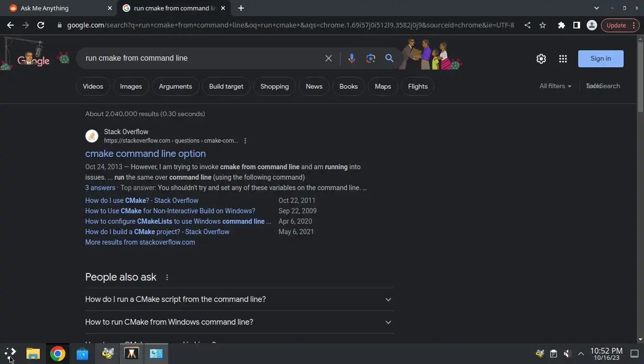Open the 'cmake command line option' result
The height and width of the screenshot is (364, 644).
pyautogui.click(x=145, y=154)
